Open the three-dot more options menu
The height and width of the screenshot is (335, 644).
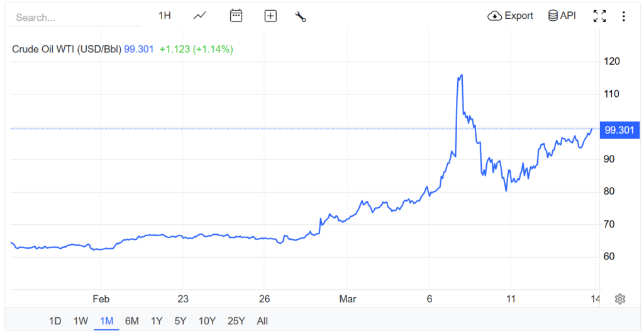(623, 16)
